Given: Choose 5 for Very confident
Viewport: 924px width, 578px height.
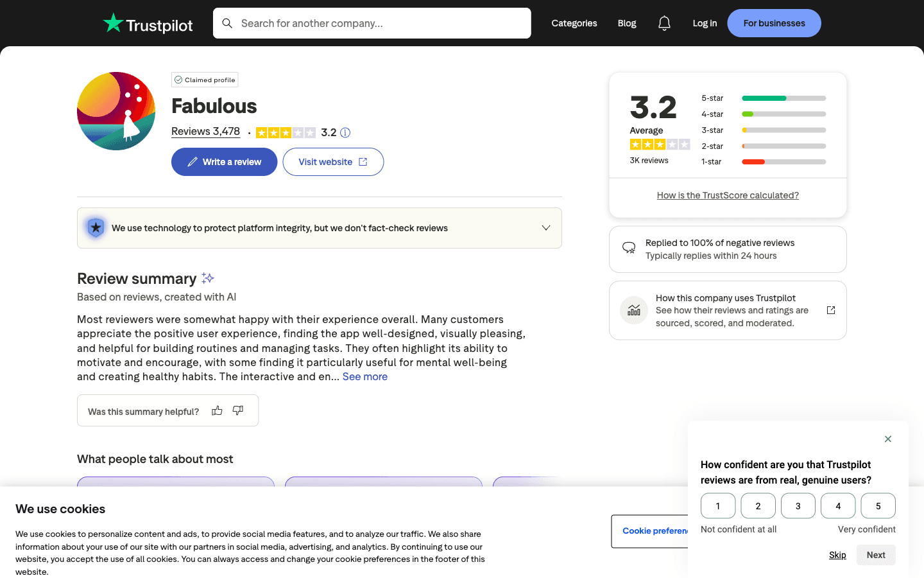Looking at the screenshot, I should tap(878, 505).
